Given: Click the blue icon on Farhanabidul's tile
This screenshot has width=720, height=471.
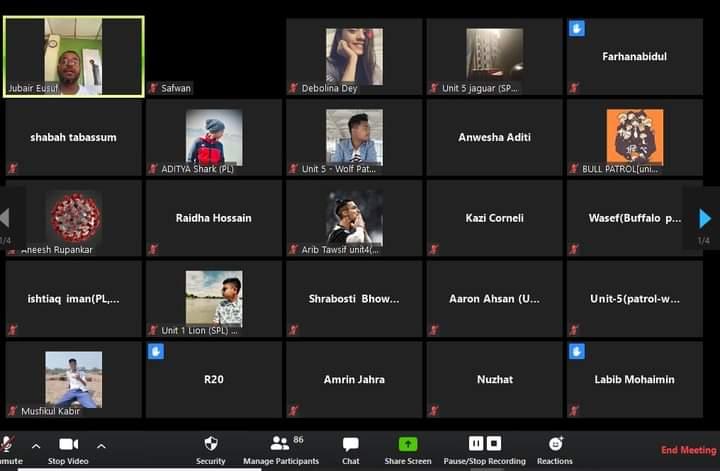Looking at the screenshot, I should [x=576, y=29].
